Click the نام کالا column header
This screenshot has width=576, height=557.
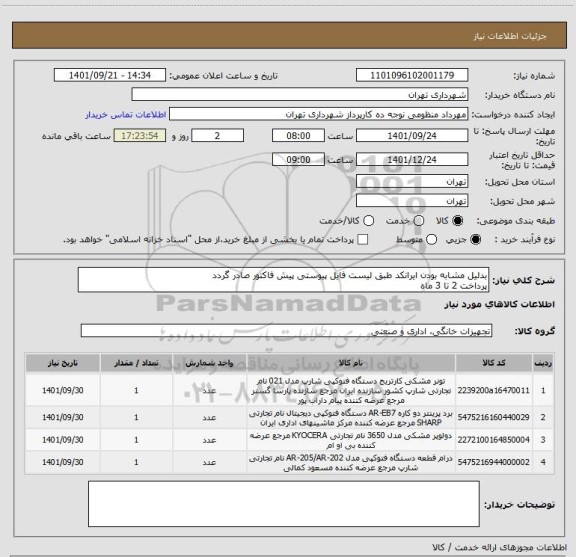tap(351, 363)
